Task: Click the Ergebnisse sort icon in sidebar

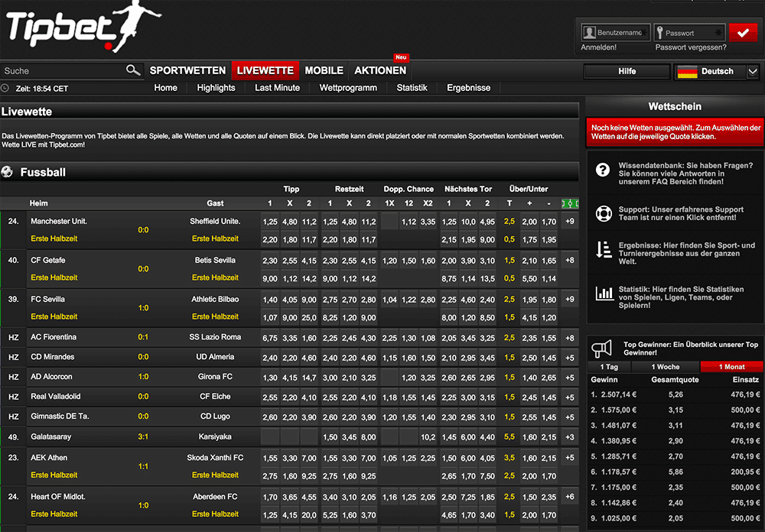Action: (604, 249)
